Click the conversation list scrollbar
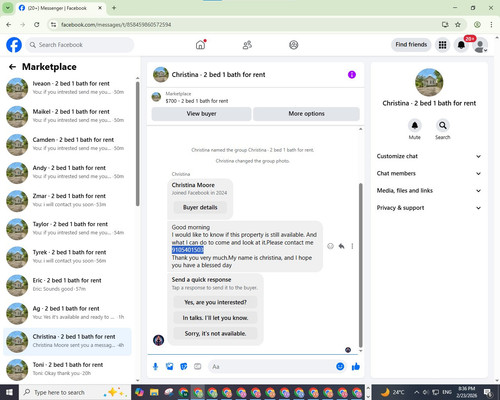Image resolution: width=500 pixels, height=400 pixels. tap(137, 143)
